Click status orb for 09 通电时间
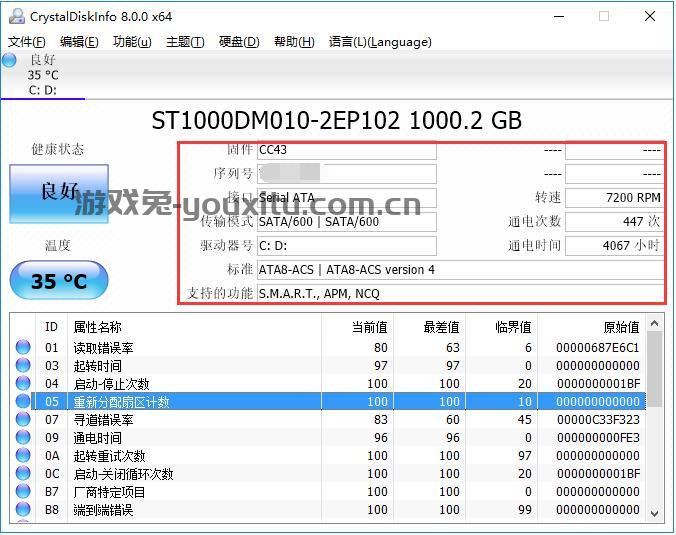 23,438
